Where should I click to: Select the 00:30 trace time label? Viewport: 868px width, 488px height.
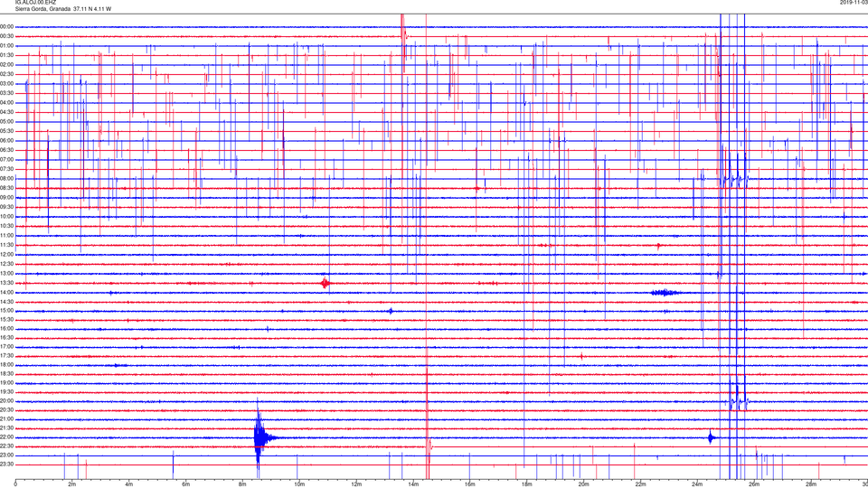pos(7,36)
